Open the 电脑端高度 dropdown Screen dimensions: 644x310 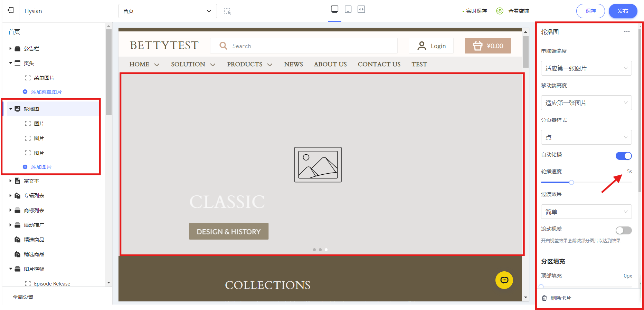point(586,68)
